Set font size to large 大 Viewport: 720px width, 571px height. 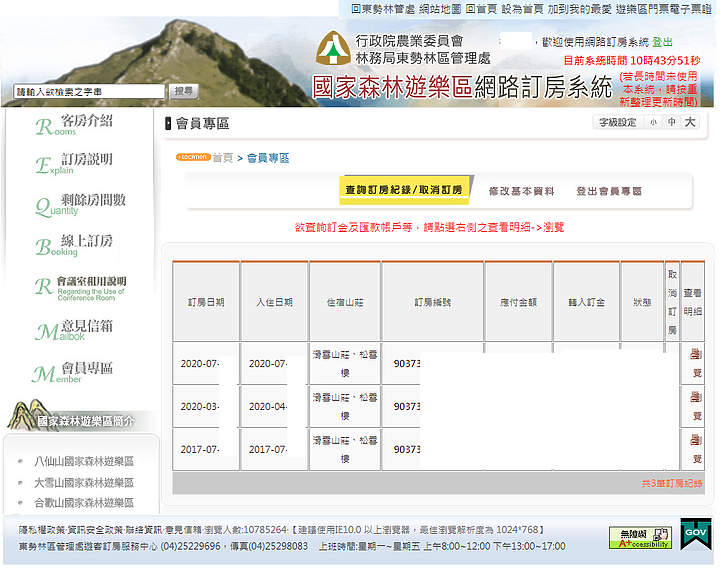690,122
